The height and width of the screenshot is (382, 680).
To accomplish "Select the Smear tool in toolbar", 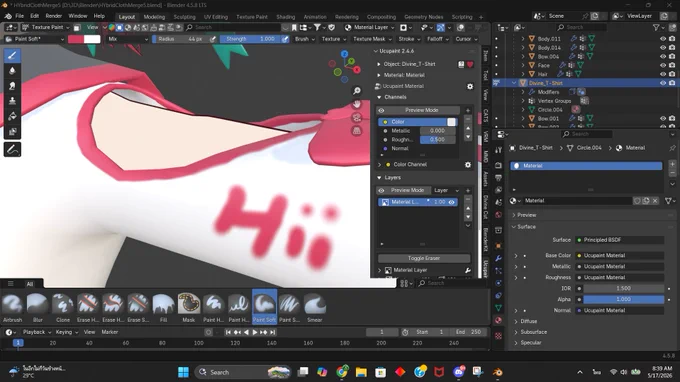I will [12, 86].
